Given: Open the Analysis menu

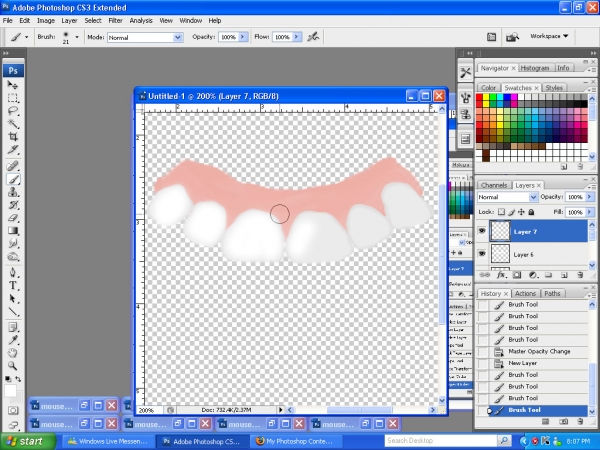Looking at the screenshot, I should click(x=141, y=20).
